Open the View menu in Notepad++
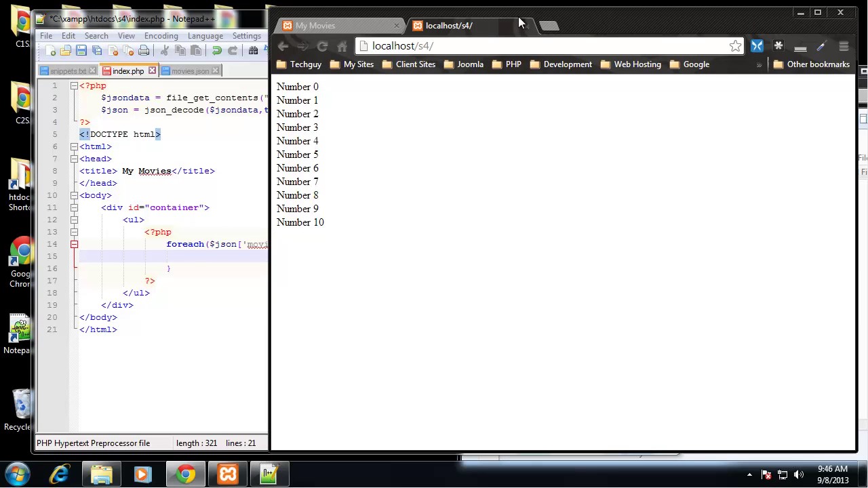This screenshot has width=868, height=488. coord(126,36)
